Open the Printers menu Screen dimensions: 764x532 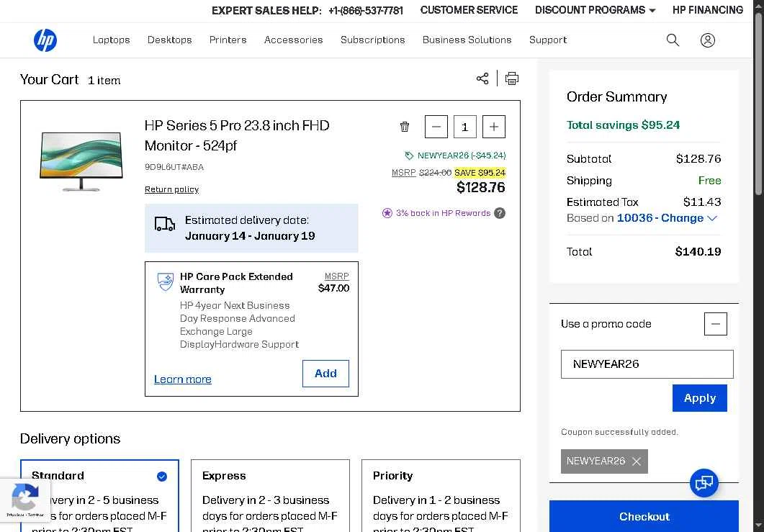pos(228,40)
